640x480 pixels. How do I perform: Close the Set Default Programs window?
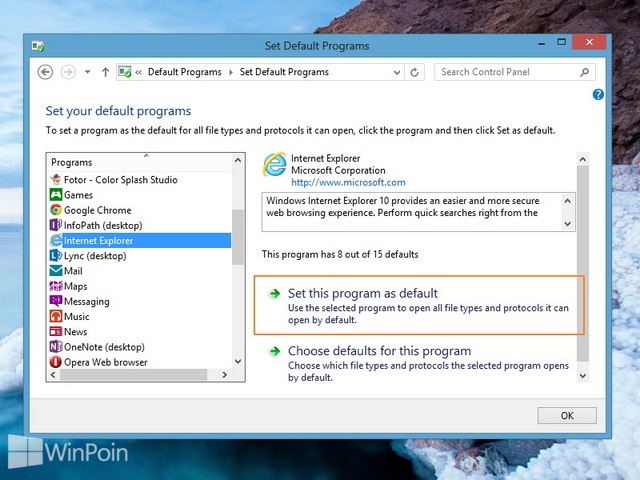(589, 42)
